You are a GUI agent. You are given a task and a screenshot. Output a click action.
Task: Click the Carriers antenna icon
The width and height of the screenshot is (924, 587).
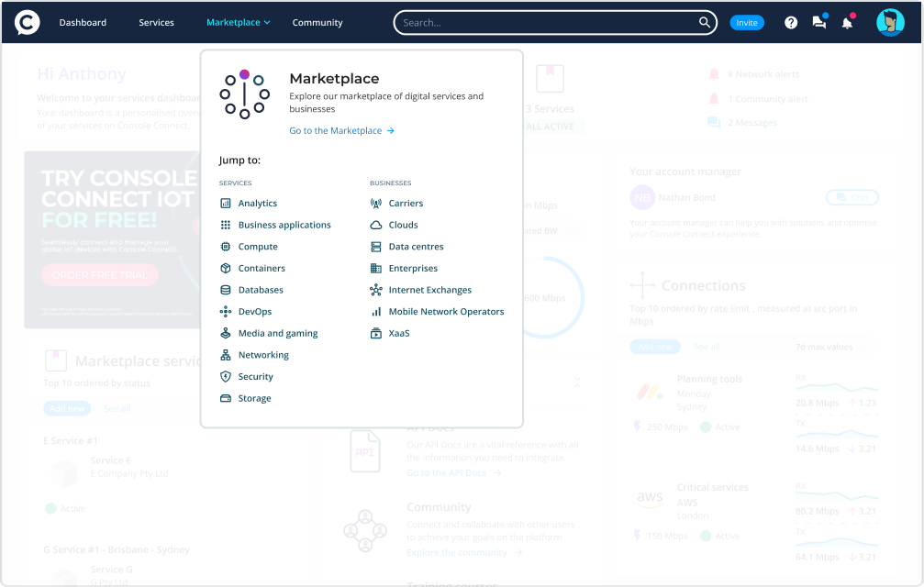click(376, 203)
